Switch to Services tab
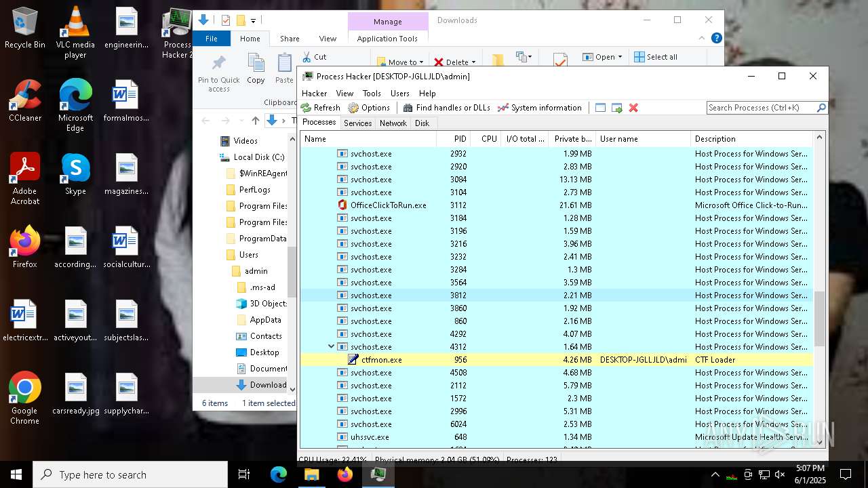Screen dimensions: 868x488 pyautogui.click(x=357, y=123)
